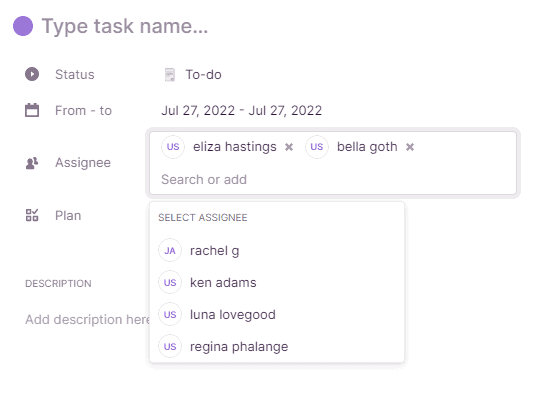542x402 pixels.
Task: Select rachel g as assignee
Action: tap(277, 251)
